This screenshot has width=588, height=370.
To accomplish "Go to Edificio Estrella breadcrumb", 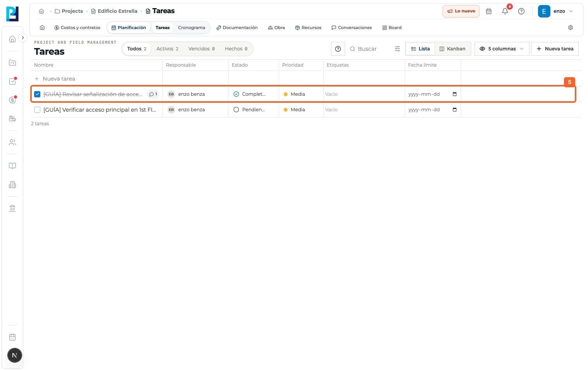I will coord(114,11).
